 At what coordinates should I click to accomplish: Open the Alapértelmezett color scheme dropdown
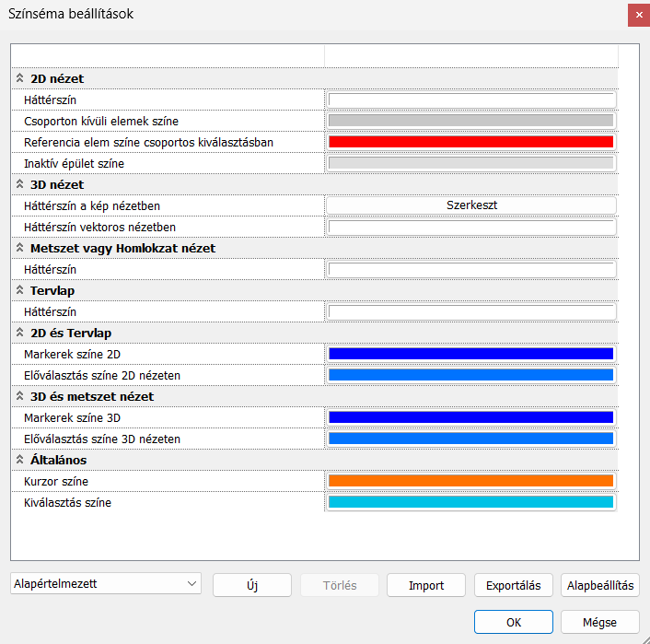click(106, 584)
